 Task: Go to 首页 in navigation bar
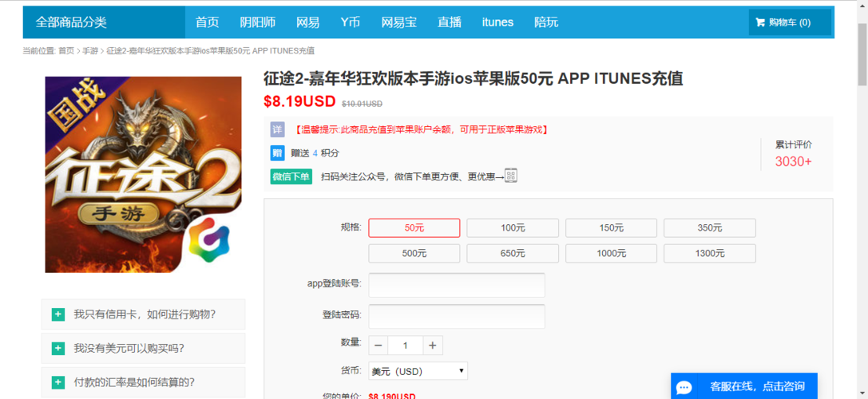207,22
